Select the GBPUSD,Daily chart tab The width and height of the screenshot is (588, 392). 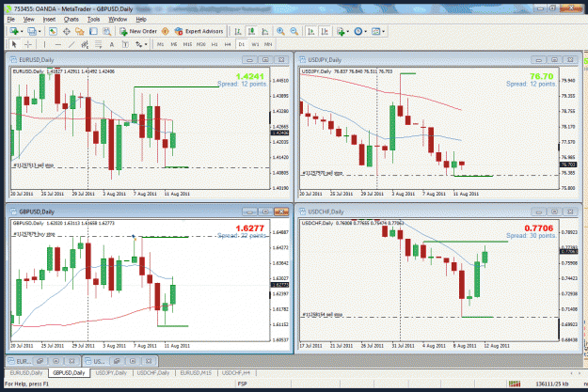coord(69,373)
